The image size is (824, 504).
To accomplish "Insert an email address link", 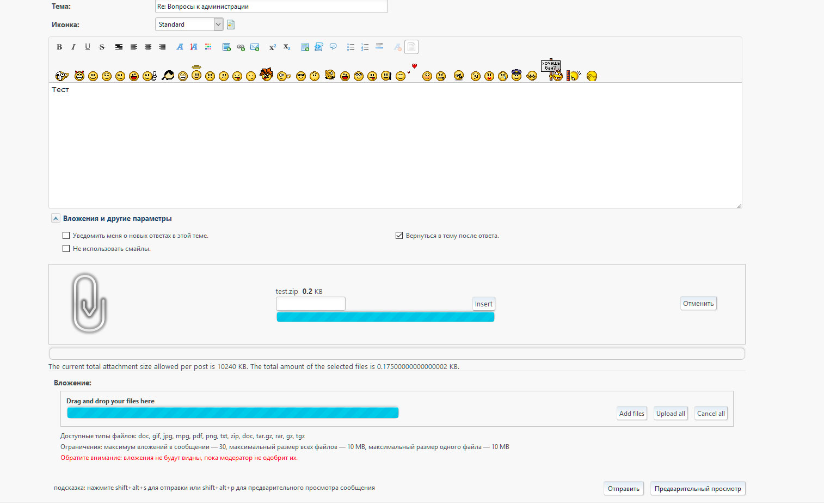I will click(255, 47).
